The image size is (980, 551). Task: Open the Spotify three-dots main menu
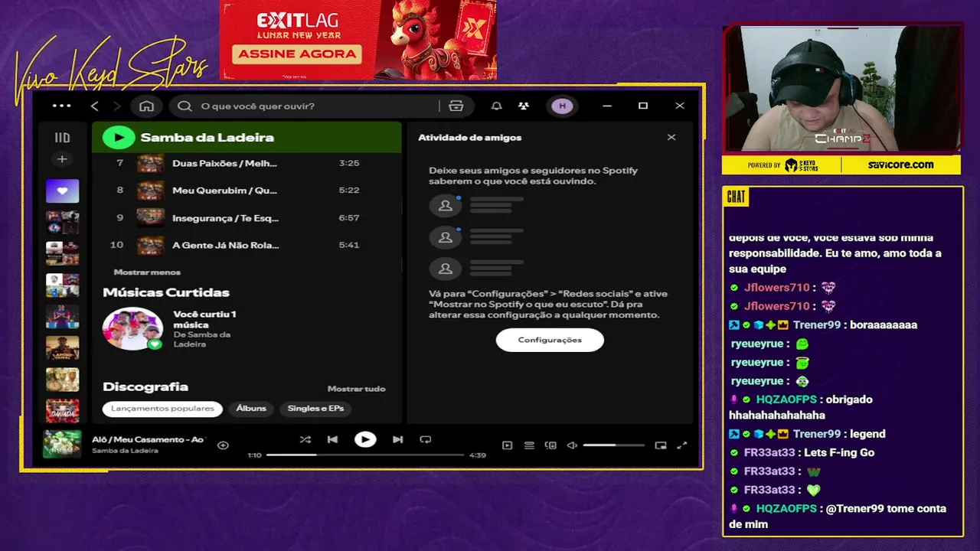(61, 106)
